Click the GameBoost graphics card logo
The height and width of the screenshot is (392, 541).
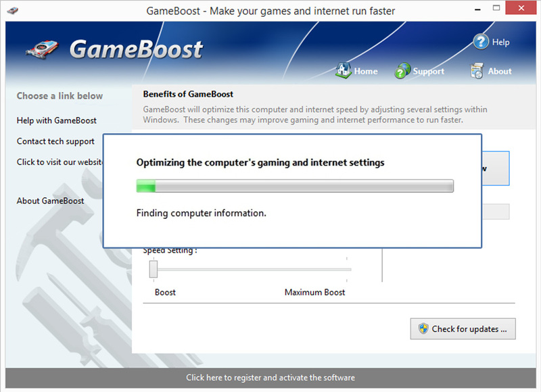tap(43, 49)
